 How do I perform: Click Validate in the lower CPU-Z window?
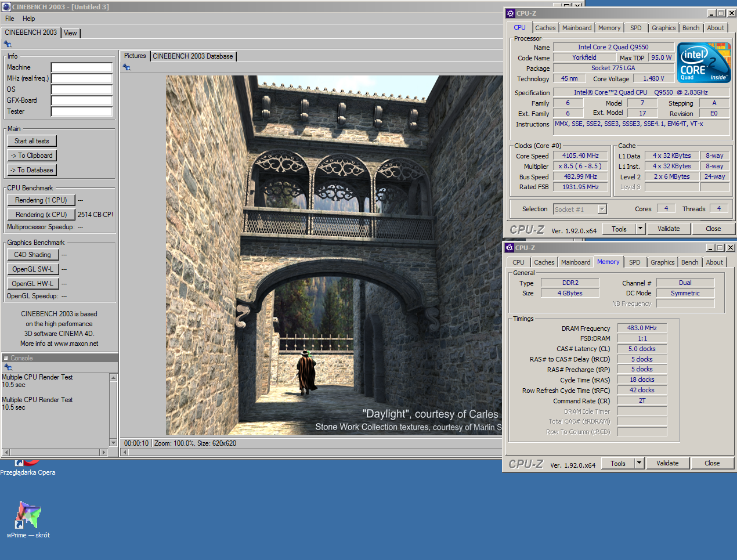(668, 463)
